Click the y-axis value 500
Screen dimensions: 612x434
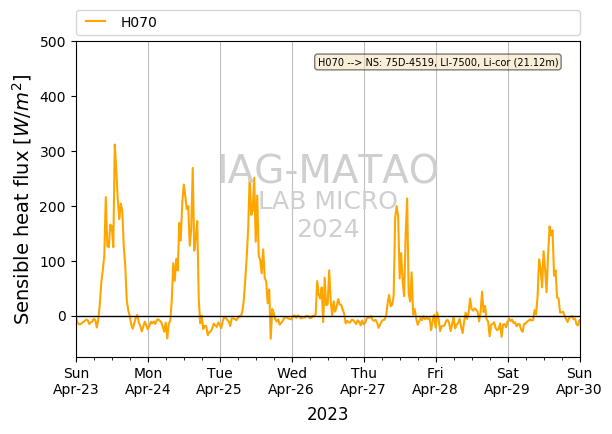pyautogui.click(x=53, y=42)
